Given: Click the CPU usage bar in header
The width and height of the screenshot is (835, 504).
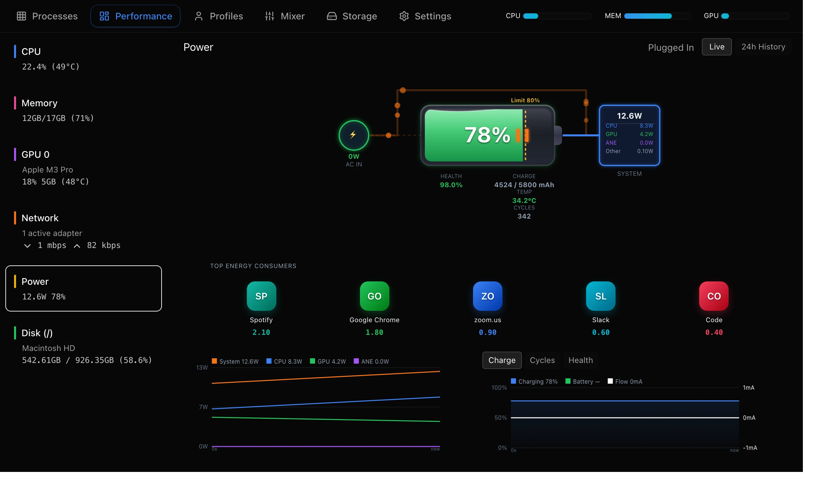Looking at the screenshot, I should click(x=557, y=16).
